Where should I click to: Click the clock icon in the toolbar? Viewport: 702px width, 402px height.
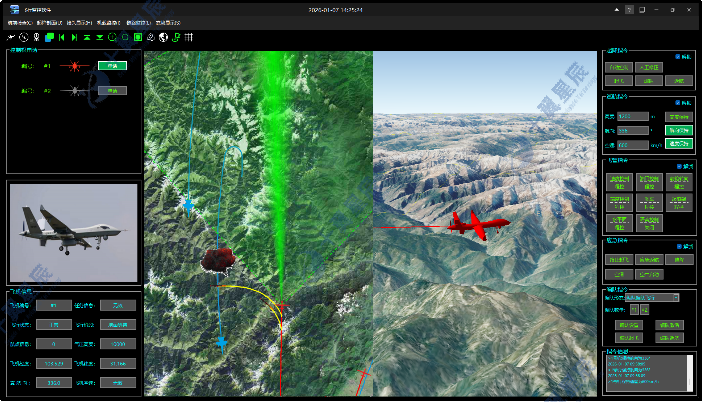pyautogui.click(x=23, y=37)
